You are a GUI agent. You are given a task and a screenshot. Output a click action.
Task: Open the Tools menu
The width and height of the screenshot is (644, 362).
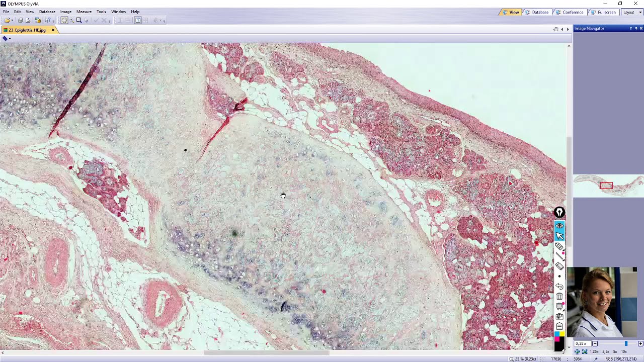click(101, 12)
